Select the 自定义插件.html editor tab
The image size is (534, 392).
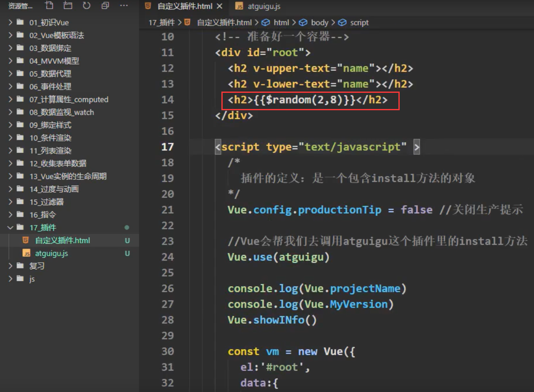[x=184, y=6]
